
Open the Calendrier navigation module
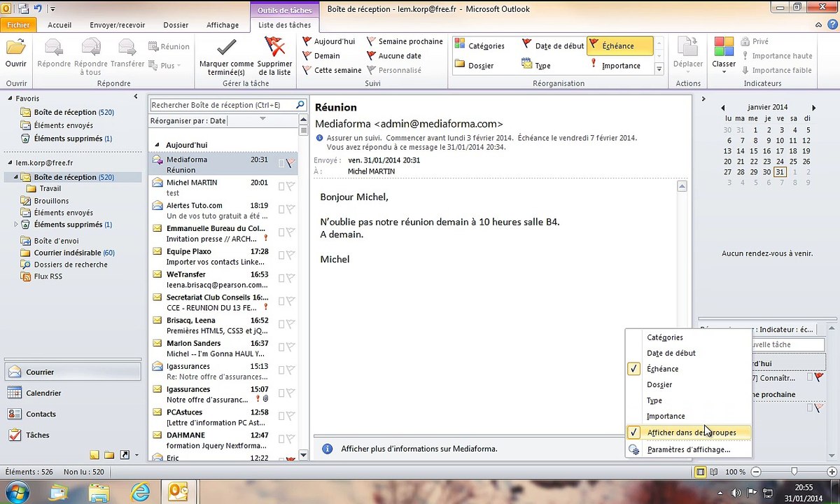pyautogui.click(x=73, y=393)
